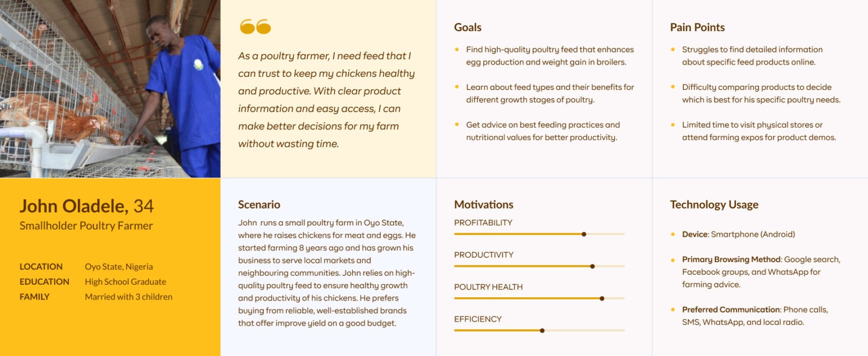Click the poultry farmer photo
Screen dimensions: 868x356
(110, 89)
